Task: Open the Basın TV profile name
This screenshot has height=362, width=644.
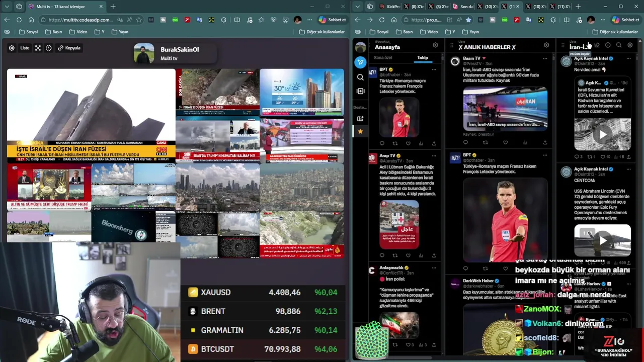Action: point(471,58)
